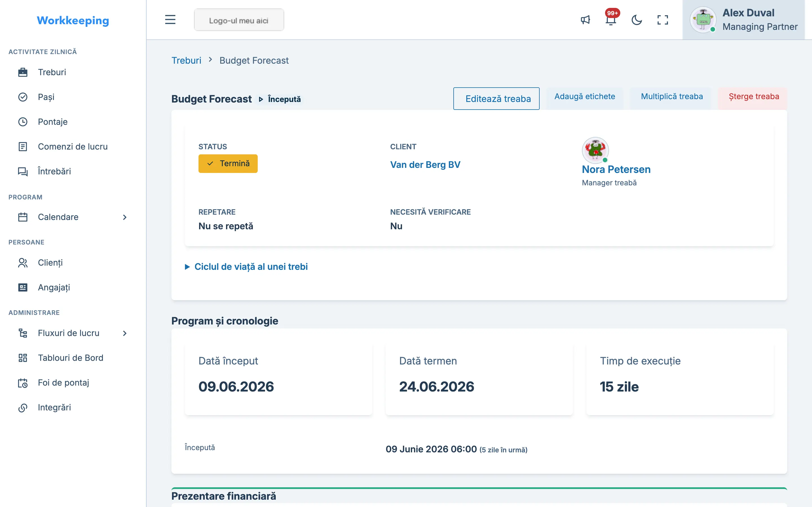Expand Fluxuri de lucru chevron
Viewport: 812px width, 507px height.
(x=125, y=333)
